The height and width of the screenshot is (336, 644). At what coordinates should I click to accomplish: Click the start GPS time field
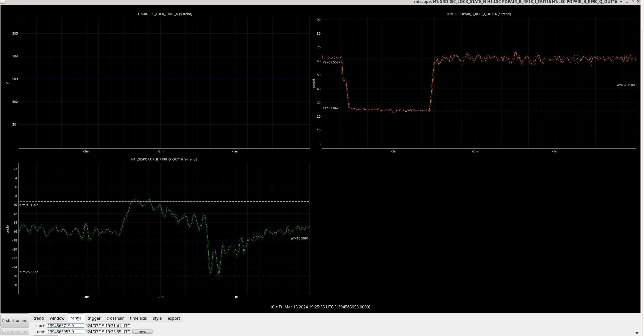[x=65, y=325]
